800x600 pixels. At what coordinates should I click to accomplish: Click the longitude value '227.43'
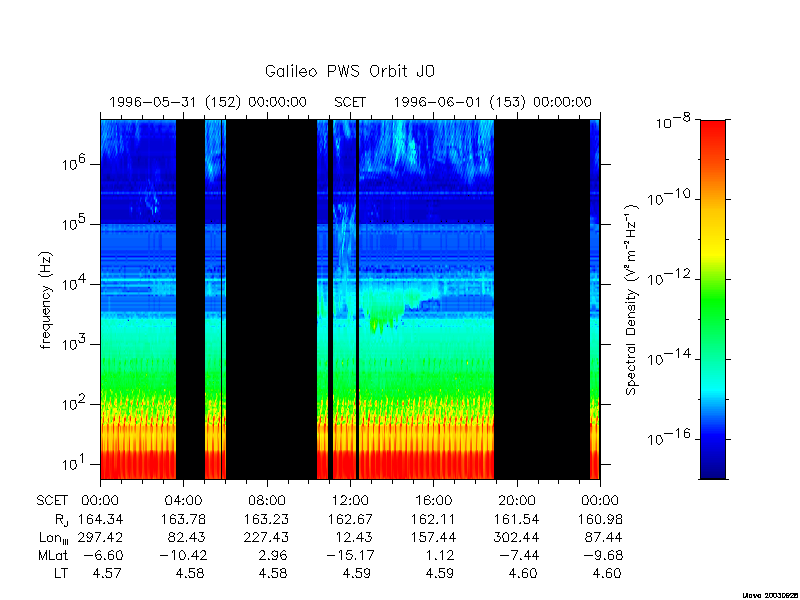(x=267, y=537)
